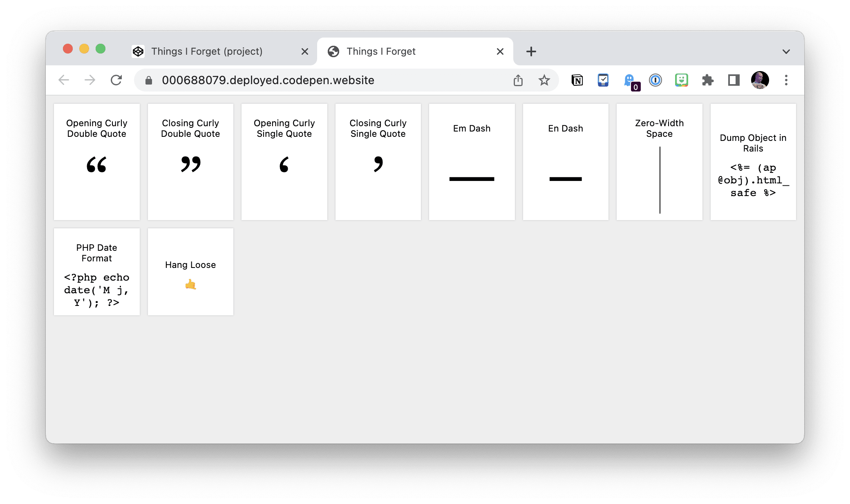Expand the tab search chevron
This screenshot has height=504, width=850.
point(786,51)
